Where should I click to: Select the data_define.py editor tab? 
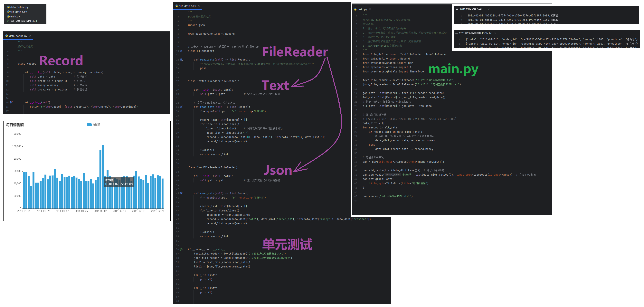pos(18,36)
